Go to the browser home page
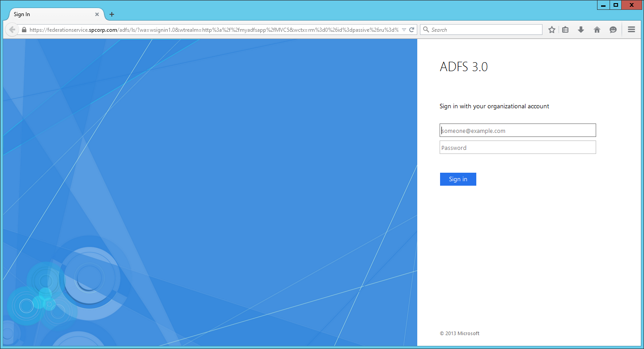644x349 pixels. point(597,29)
